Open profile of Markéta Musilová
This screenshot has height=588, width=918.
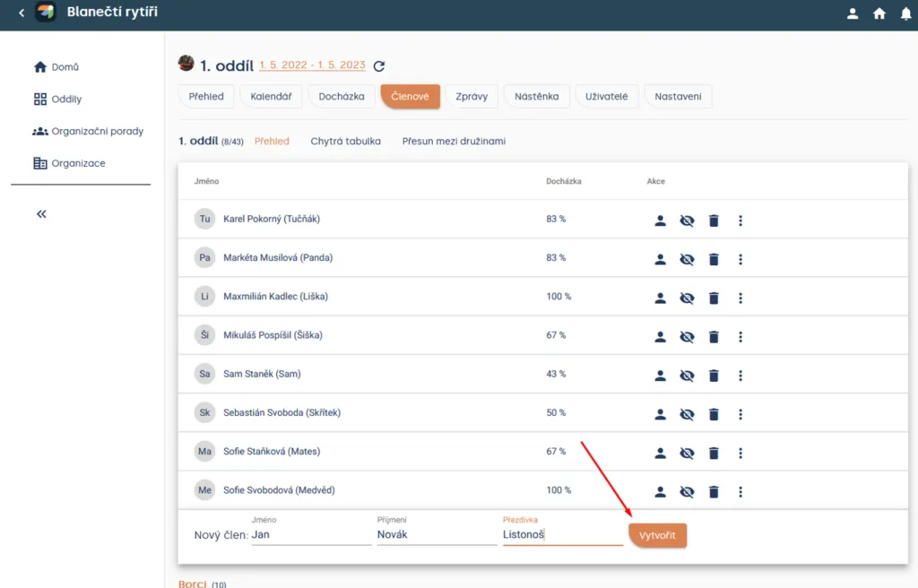(660, 259)
